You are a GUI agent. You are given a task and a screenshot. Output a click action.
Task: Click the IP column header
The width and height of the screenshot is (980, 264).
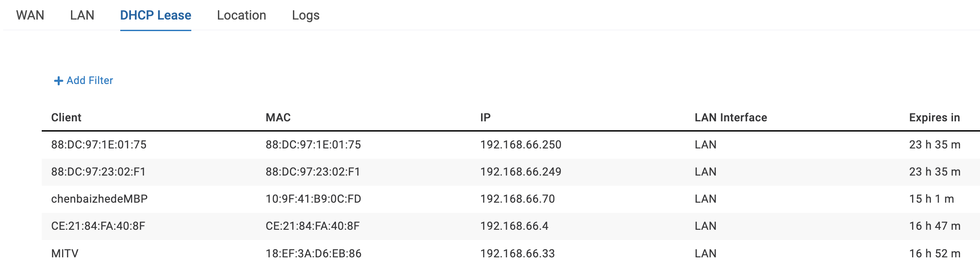(485, 117)
